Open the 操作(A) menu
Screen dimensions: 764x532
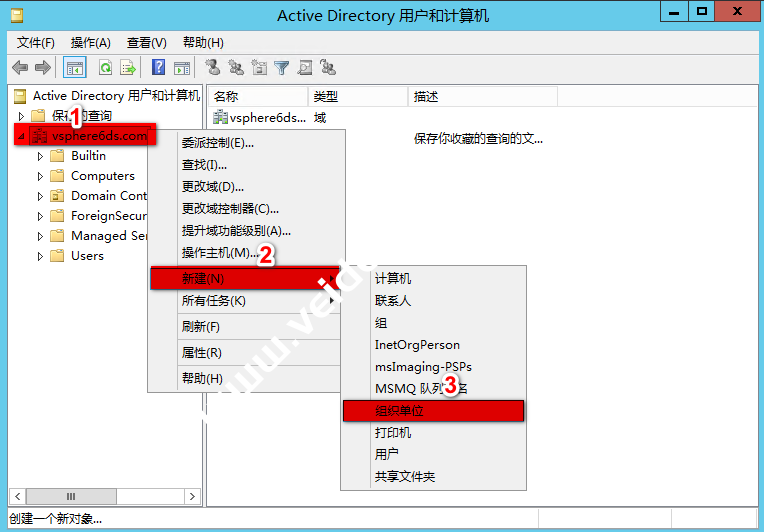click(91, 43)
